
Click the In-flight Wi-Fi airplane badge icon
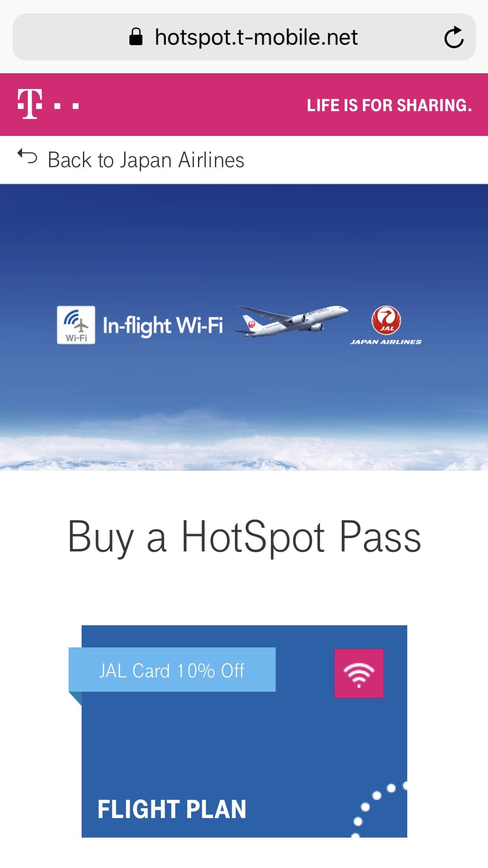tap(76, 325)
